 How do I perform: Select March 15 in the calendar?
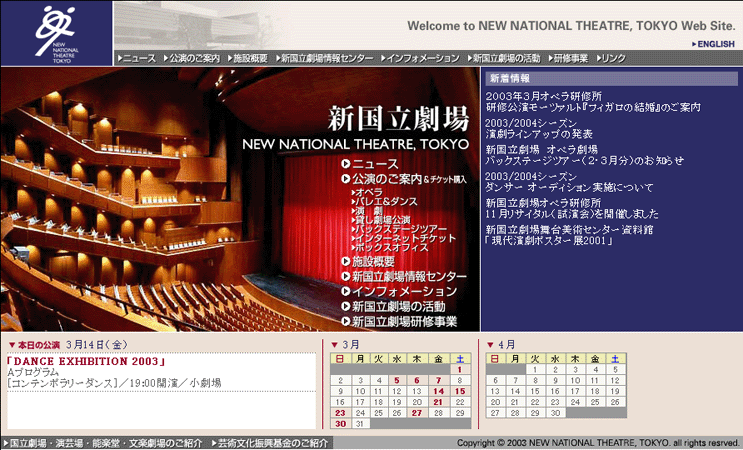460,391
